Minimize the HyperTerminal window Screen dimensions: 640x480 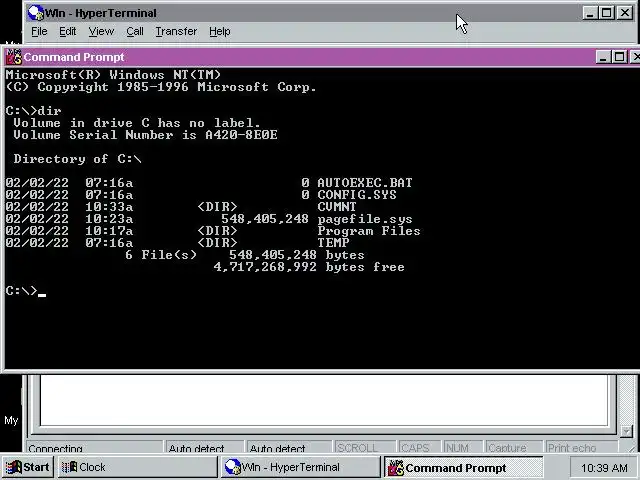pos(589,13)
